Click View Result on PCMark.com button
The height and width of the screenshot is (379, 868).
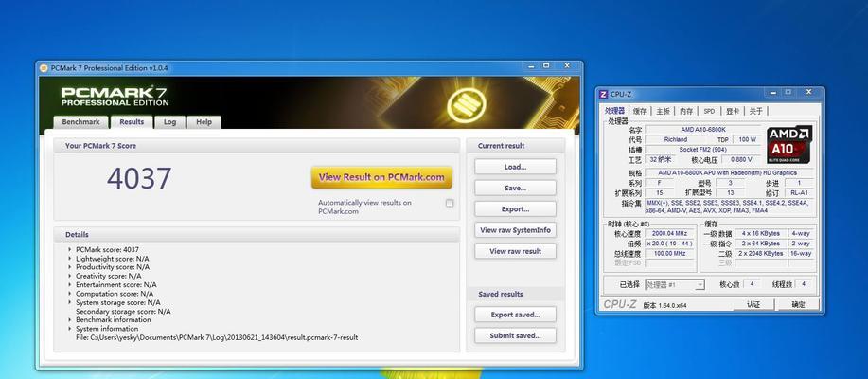coord(381,178)
